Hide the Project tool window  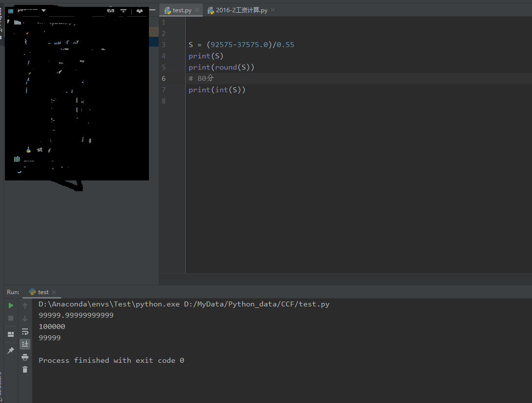click(152, 10)
